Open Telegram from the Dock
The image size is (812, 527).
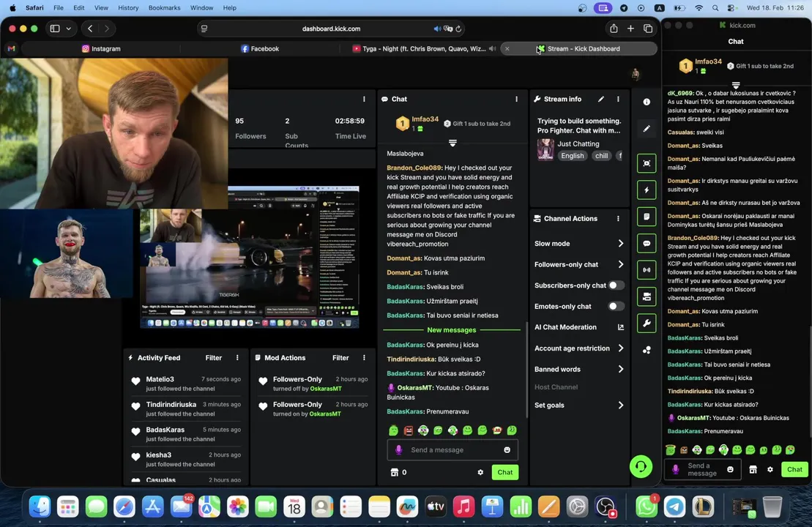pos(674,507)
